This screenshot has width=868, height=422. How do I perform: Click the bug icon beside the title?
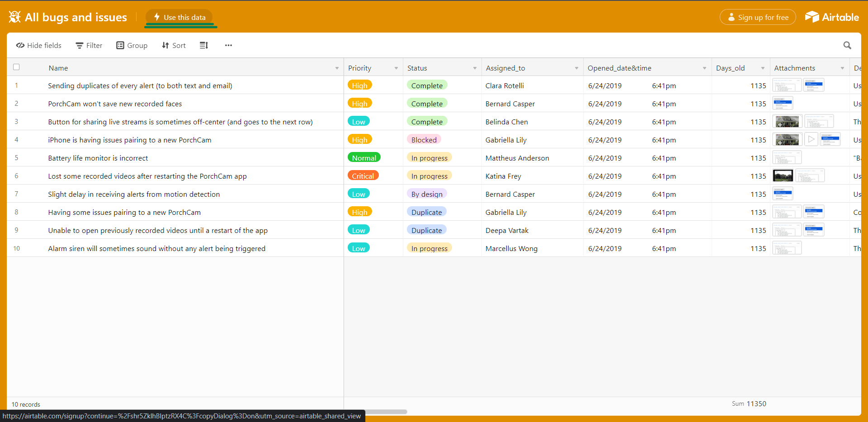[x=14, y=17]
